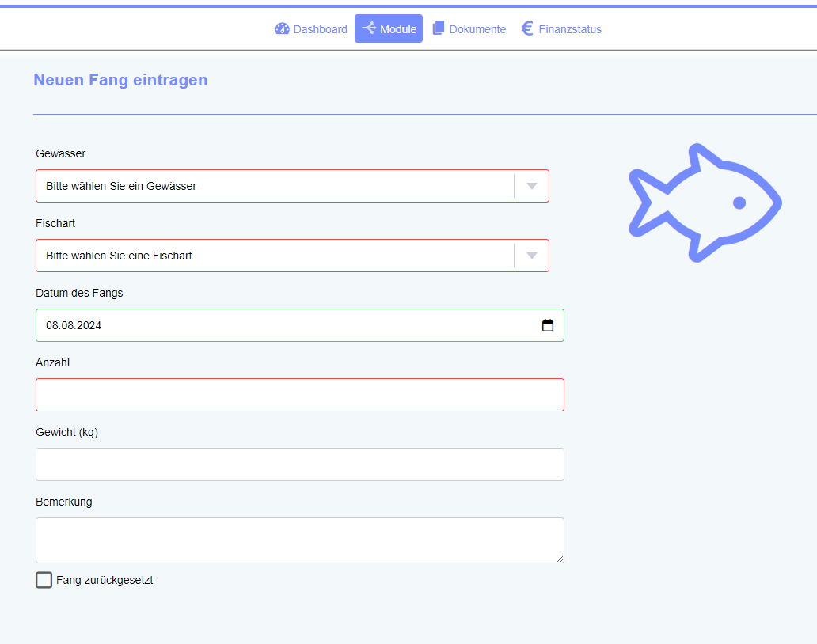817x644 pixels.
Task: Click into the Bemerkung text area
Action: [x=299, y=540]
